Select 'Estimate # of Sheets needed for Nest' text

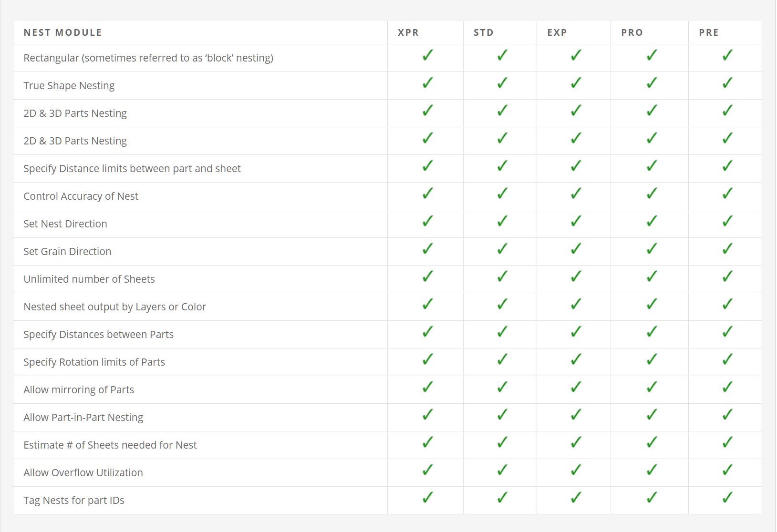point(110,445)
